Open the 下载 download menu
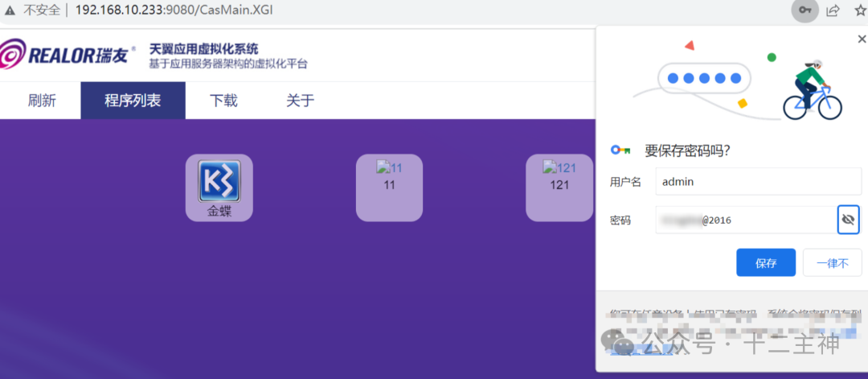868x379 pixels. [x=223, y=101]
